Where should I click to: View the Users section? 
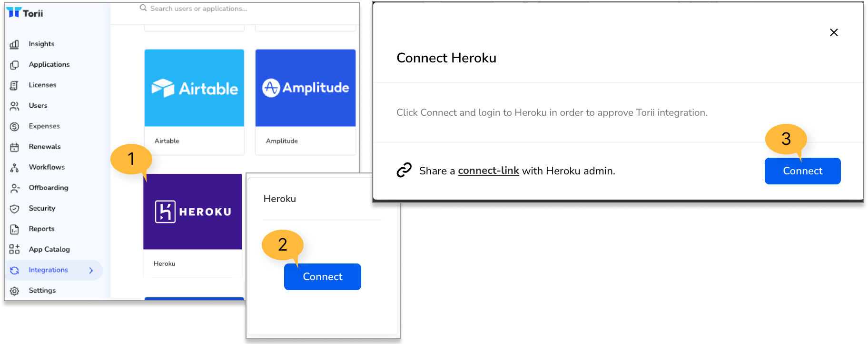pyautogui.click(x=38, y=105)
